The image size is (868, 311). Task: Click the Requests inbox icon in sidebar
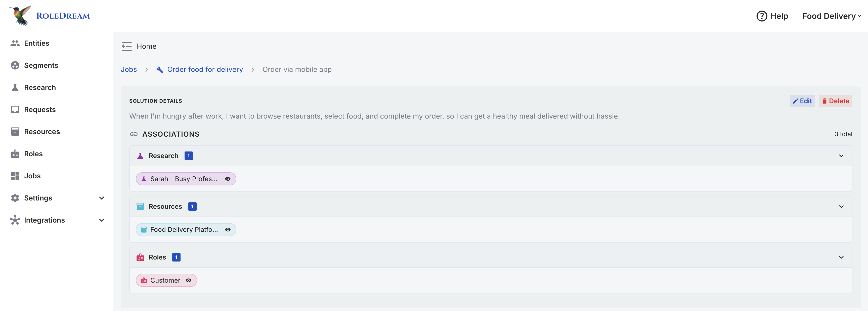pos(15,110)
